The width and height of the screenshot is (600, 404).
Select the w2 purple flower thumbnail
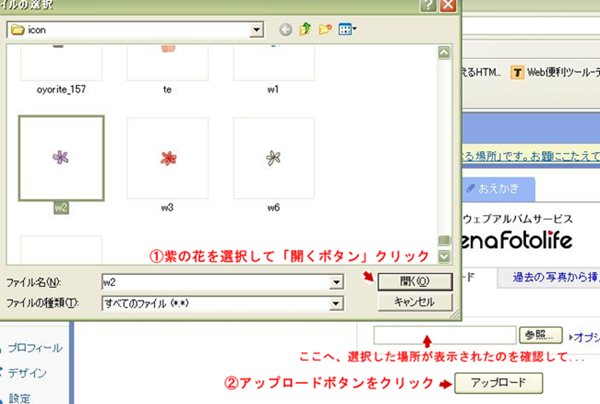(61, 158)
